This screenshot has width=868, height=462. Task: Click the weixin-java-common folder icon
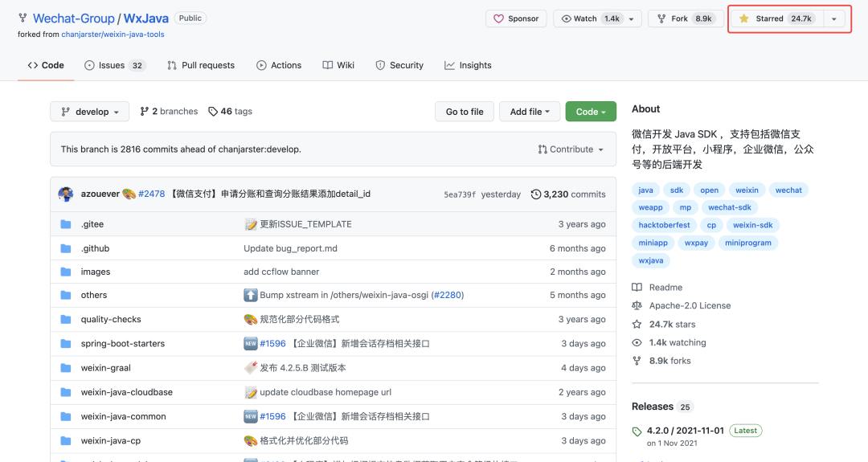click(x=66, y=417)
